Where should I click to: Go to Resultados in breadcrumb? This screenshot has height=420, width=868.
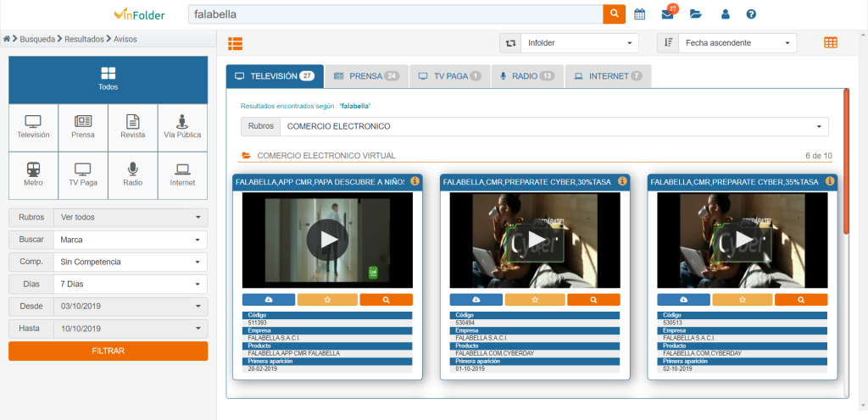pos(84,39)
